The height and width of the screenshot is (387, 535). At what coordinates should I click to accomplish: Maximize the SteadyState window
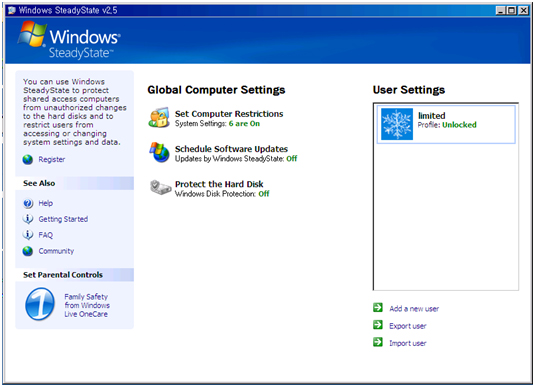pos(511,10)
